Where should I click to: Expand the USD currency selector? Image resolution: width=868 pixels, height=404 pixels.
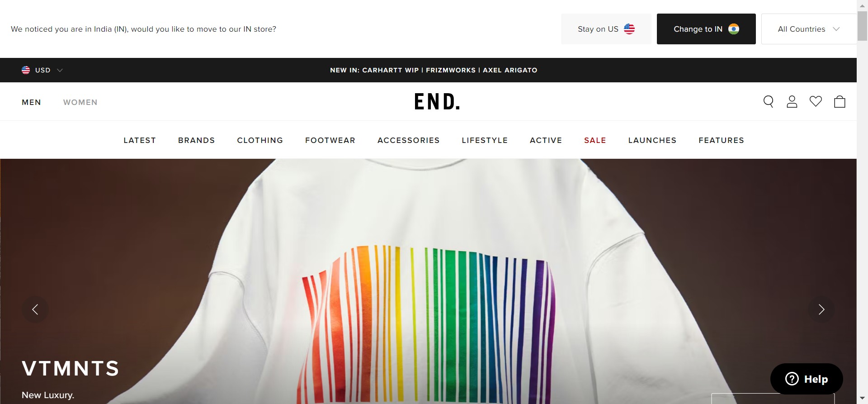coord(42,70)
